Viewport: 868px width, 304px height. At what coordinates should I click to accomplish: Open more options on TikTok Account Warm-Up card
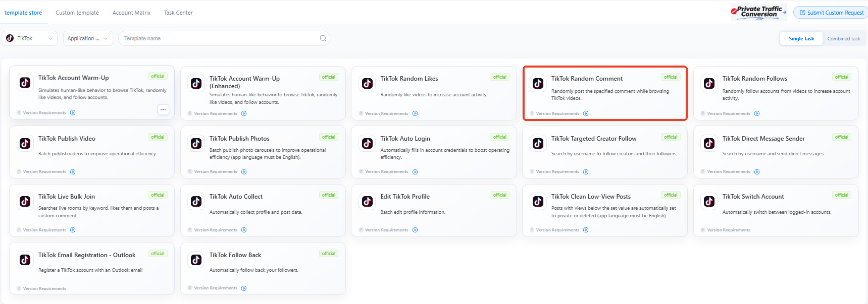[x=163, y=109]
